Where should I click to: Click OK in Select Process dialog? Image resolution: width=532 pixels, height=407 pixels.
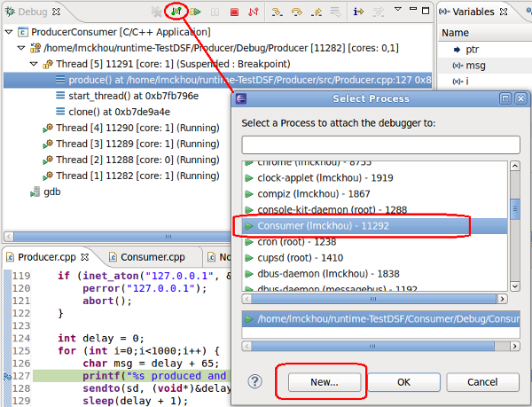point(403,382)
